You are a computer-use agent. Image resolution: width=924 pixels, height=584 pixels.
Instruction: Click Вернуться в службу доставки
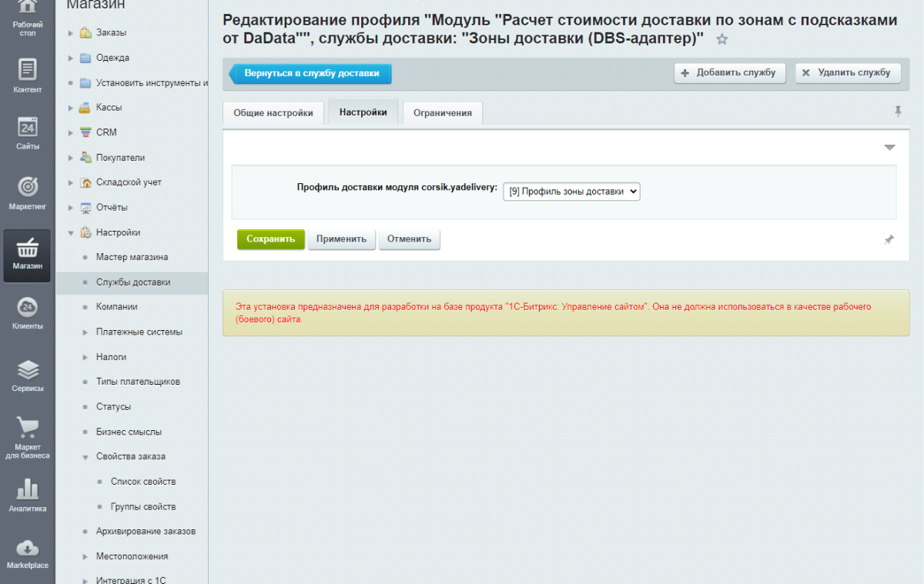[x=311, y=73]
